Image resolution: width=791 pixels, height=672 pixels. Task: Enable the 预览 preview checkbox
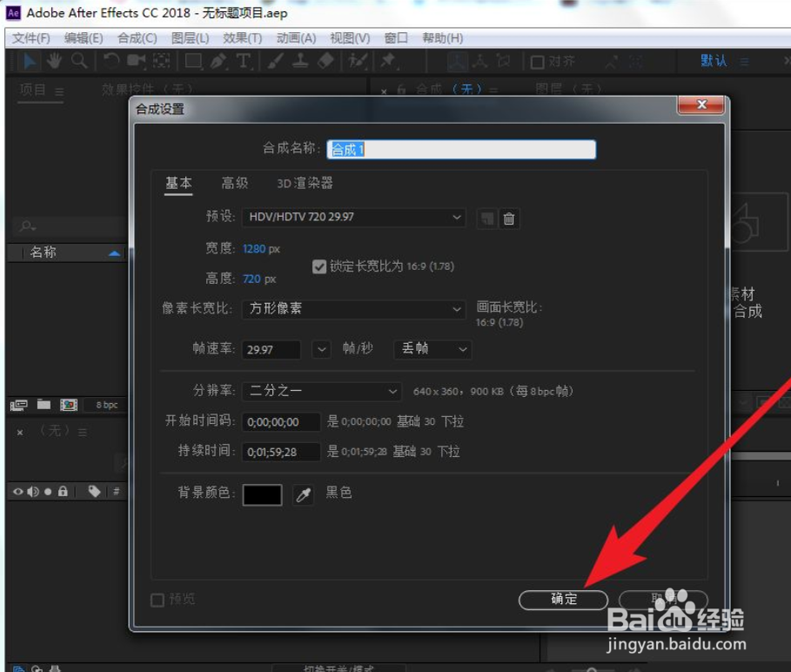point(158,600)
